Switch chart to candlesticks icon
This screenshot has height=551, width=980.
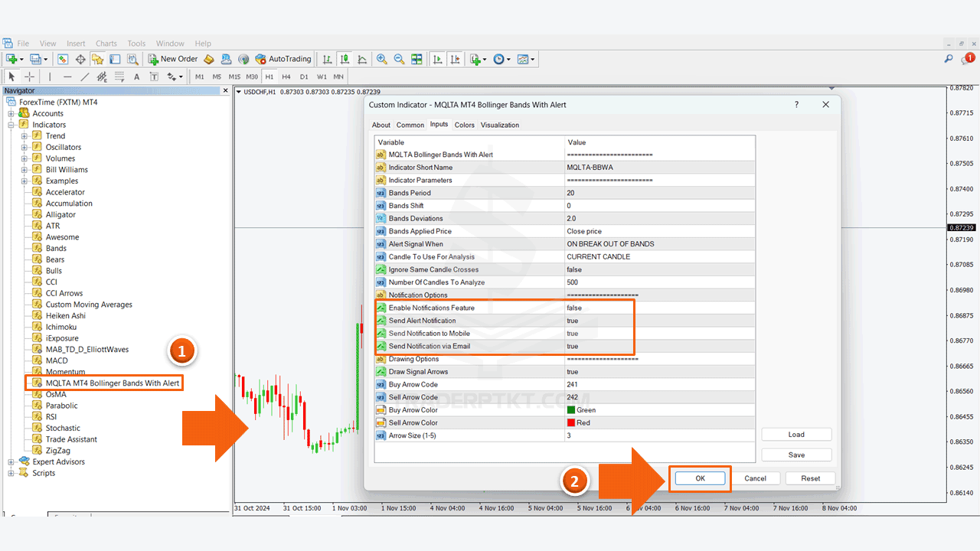345,59
